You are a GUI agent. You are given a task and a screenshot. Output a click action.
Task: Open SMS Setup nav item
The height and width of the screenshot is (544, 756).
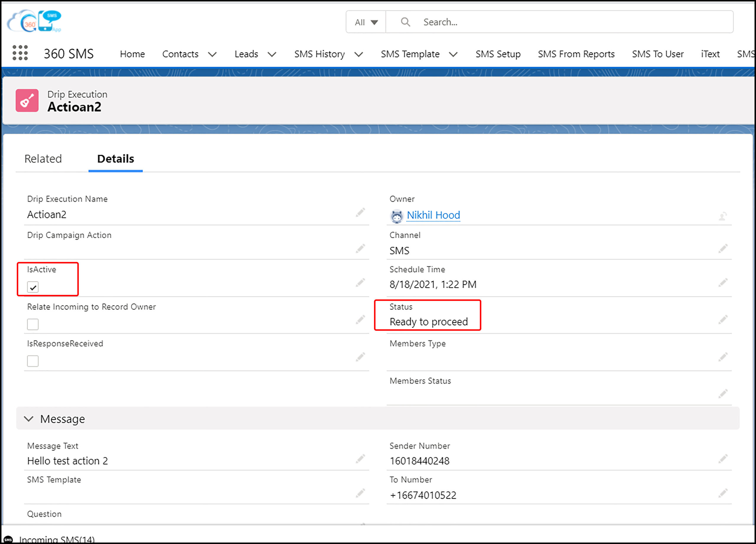[x=498, y=54]
